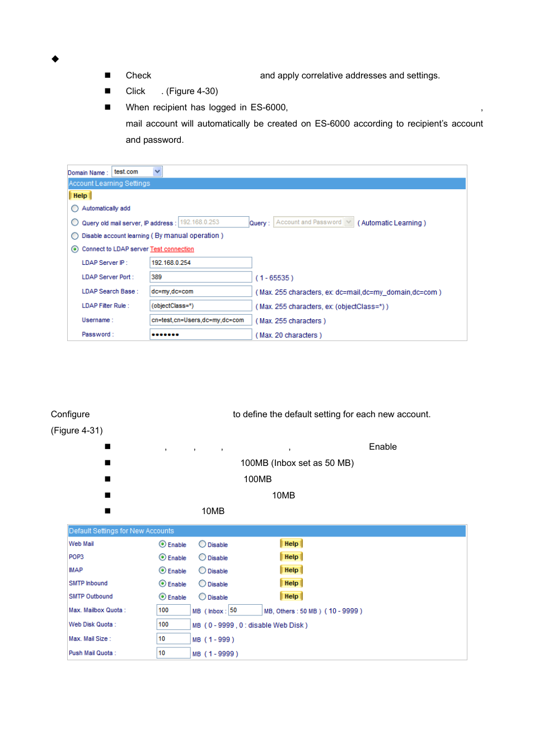This screenshot has height=756, width=534.
Task: Enable Web Mail for new accounts
Action: pyautogui.click(x=162, y=544)
